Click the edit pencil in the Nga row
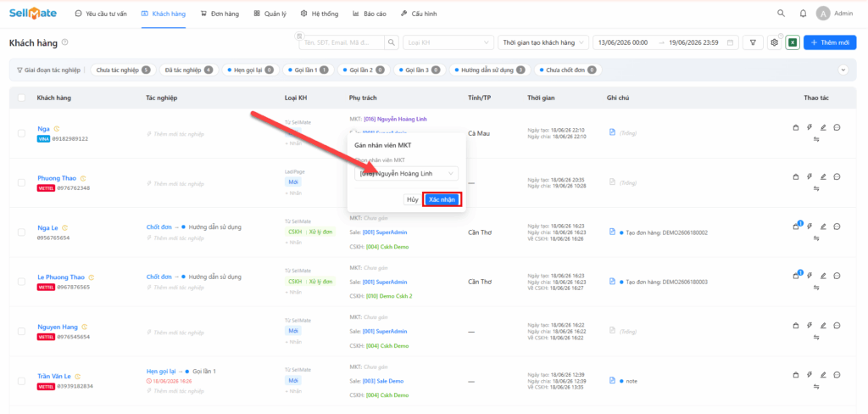This screenshot has width=868, height=414. pyautogui.click(x=823, y=127)
